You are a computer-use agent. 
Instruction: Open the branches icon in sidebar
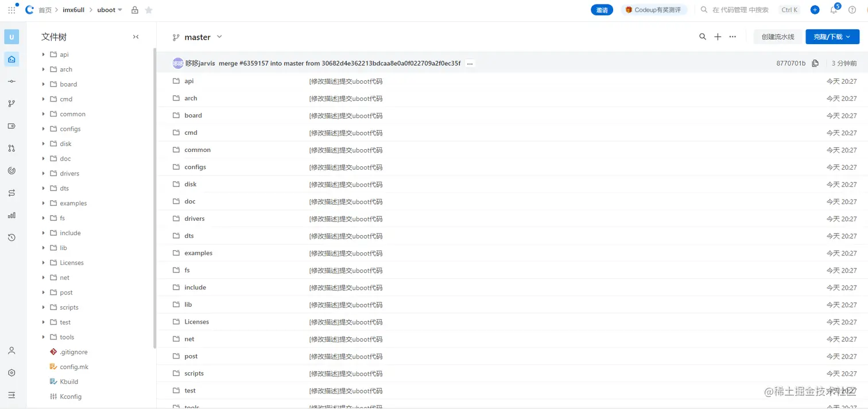tap(11, 104)
